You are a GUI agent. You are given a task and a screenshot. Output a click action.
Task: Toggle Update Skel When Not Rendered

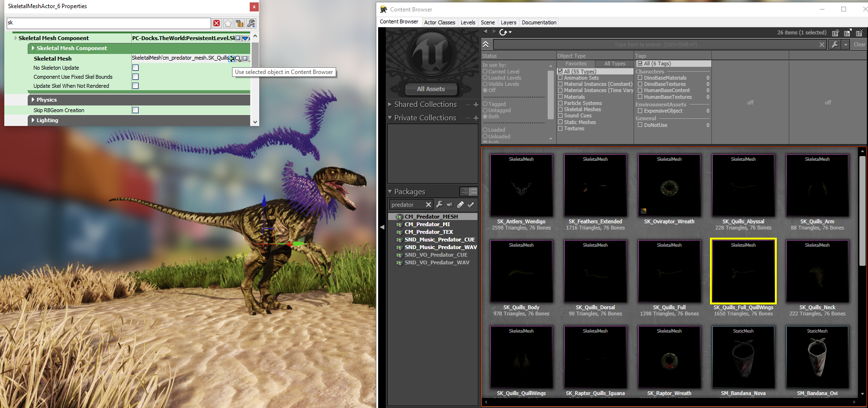[x=136, y=86]
